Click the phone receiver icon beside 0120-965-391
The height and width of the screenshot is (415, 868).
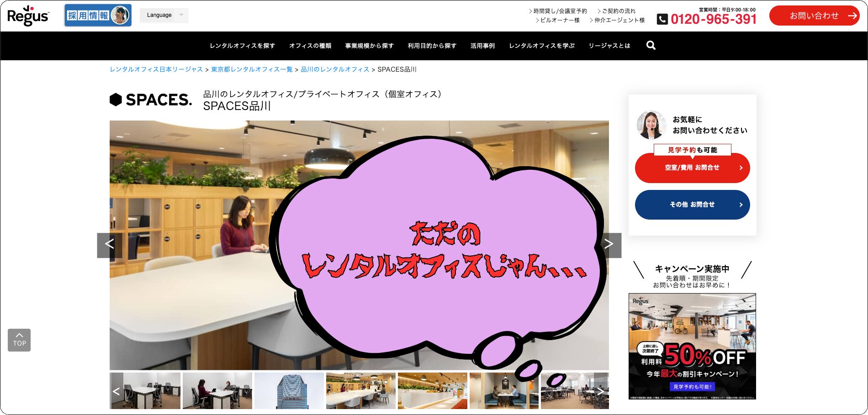click(x=662, y=19)
